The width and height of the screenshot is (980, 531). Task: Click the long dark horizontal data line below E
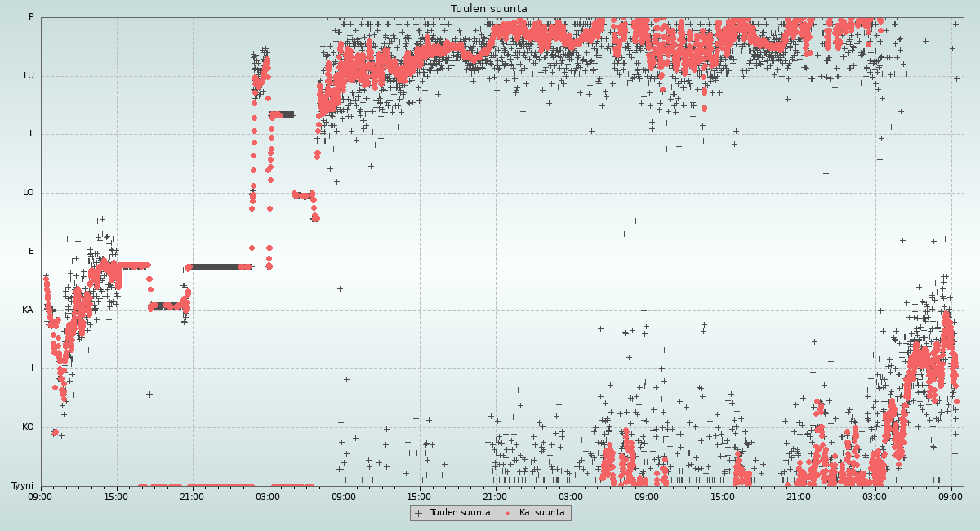click(219, 266)
